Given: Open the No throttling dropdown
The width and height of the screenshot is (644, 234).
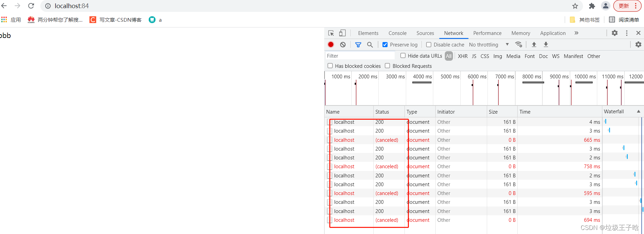Looking at the screenshot, I should [x=489, y=44].
